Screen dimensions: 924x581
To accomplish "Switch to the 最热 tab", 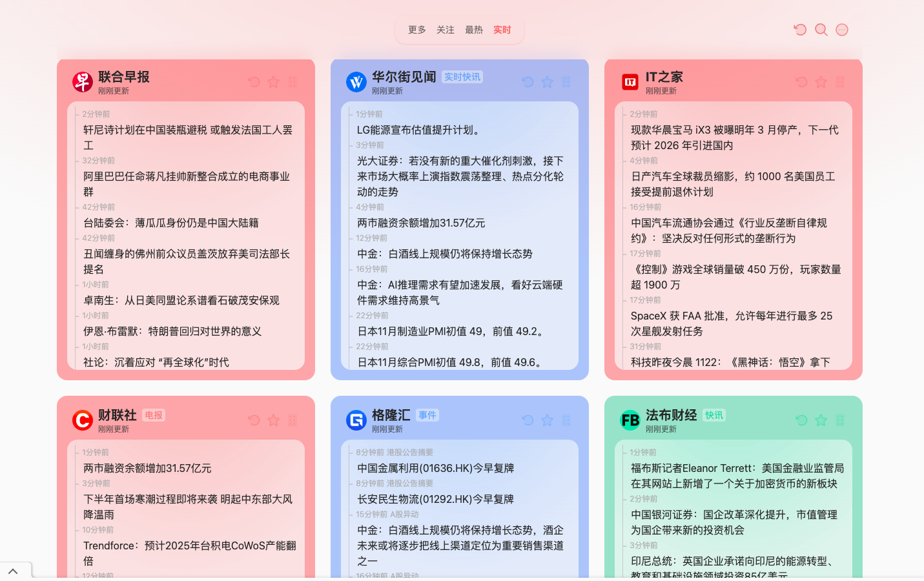I will point(474,30).
